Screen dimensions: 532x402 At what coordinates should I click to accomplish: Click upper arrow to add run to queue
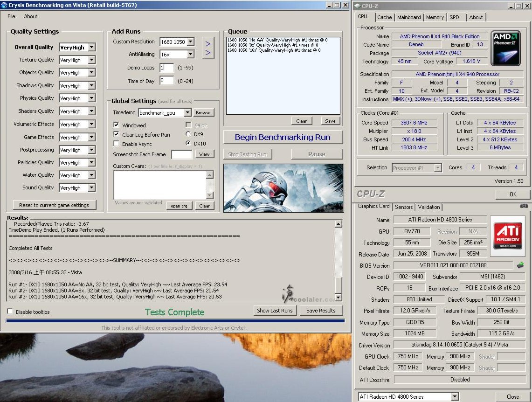point(208,44)
